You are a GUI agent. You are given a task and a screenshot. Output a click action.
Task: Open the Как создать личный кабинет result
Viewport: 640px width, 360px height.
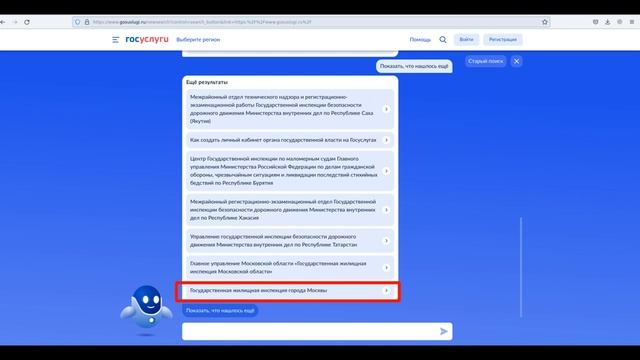coord(290,140)
